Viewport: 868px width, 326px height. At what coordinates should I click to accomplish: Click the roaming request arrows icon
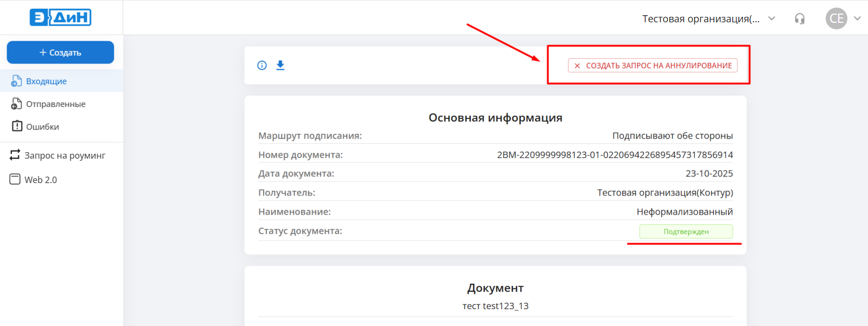pyautogui.click(x=15, y=155)
